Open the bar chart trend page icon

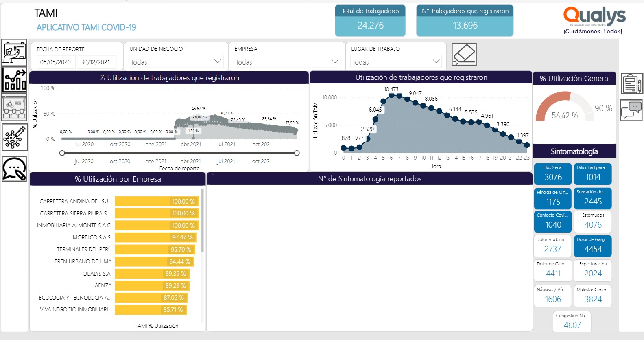(x=14, y=80)
